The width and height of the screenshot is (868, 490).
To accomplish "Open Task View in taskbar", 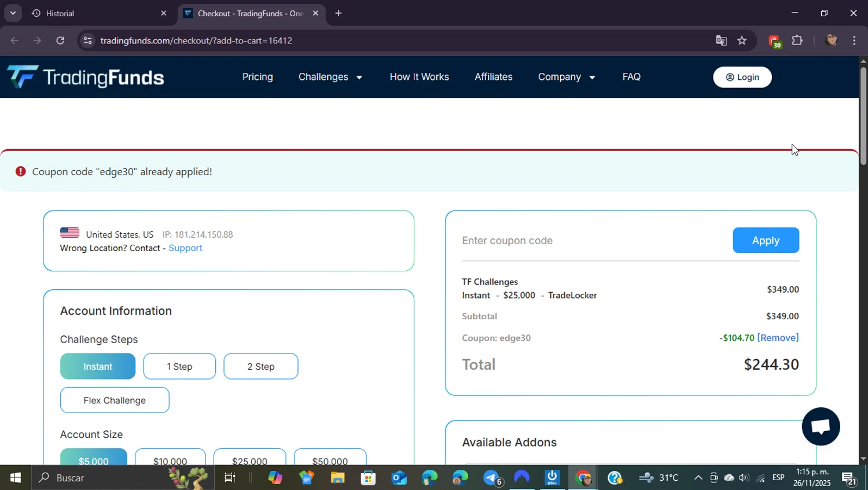I will pyautogui.click(x=230, y=478).
